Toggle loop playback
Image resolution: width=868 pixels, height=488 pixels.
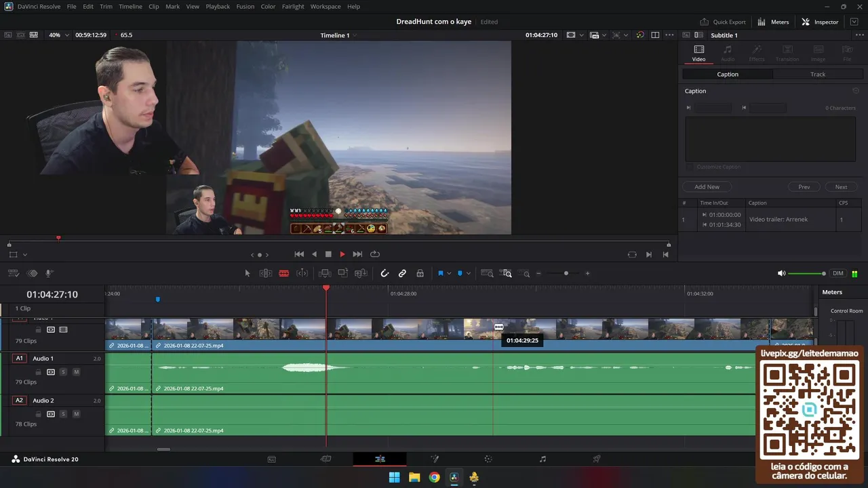(375, 254)
